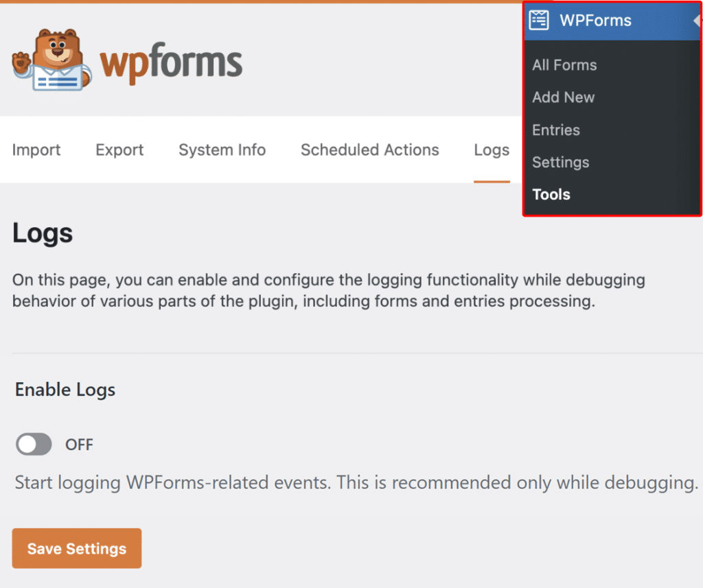Select All Forms in the sidebar menu
Screen dimensions: 703x588
click(x=564, y=64)
